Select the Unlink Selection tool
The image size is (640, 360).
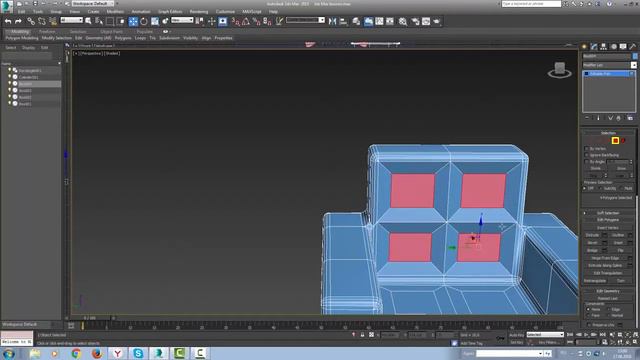point(42,21)
